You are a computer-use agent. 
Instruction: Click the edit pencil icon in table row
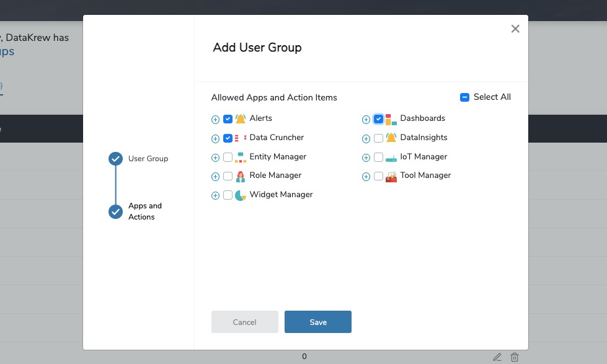497,357
